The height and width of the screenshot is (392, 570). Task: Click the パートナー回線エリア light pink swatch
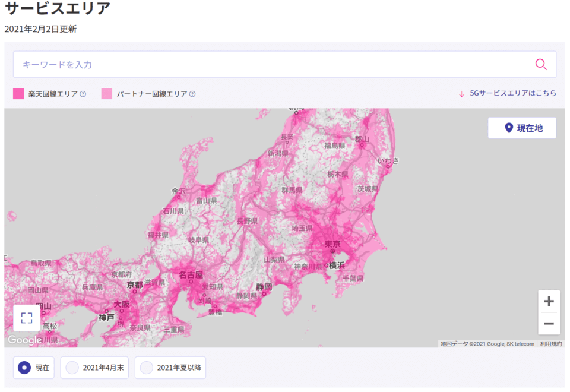coord(107,94)
